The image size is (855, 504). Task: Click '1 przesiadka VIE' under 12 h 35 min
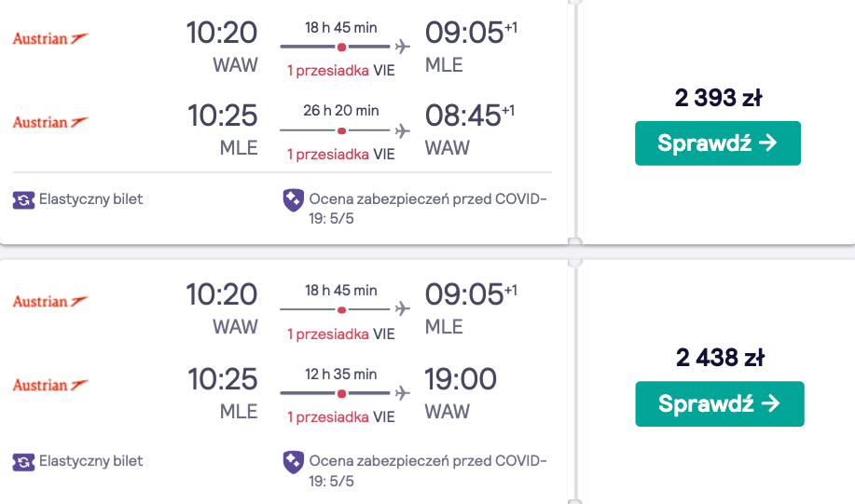(x=341, y=416)
